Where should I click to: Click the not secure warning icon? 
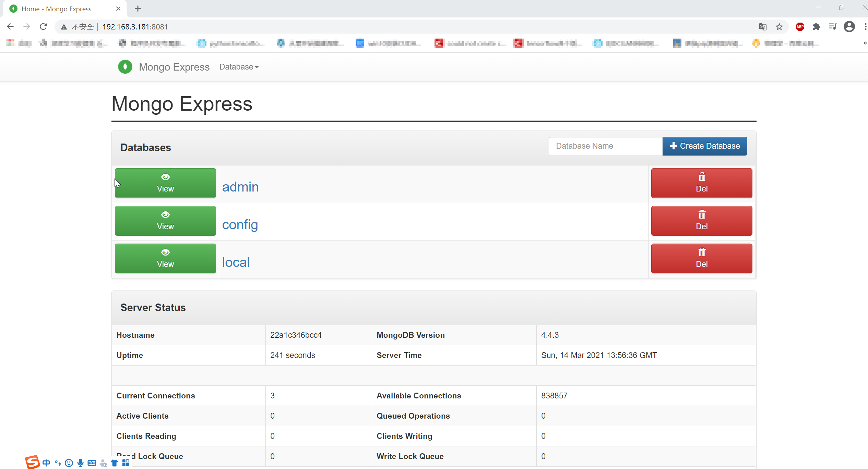coord(64,27)
